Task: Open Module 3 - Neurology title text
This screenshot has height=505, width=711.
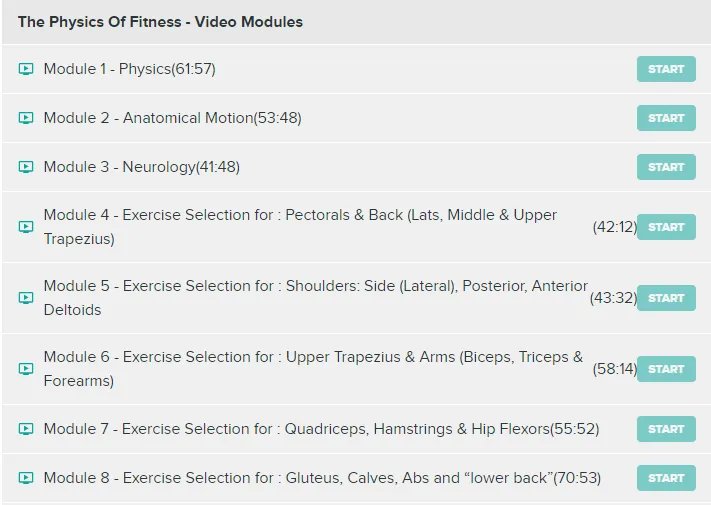Action: [141, 167]
